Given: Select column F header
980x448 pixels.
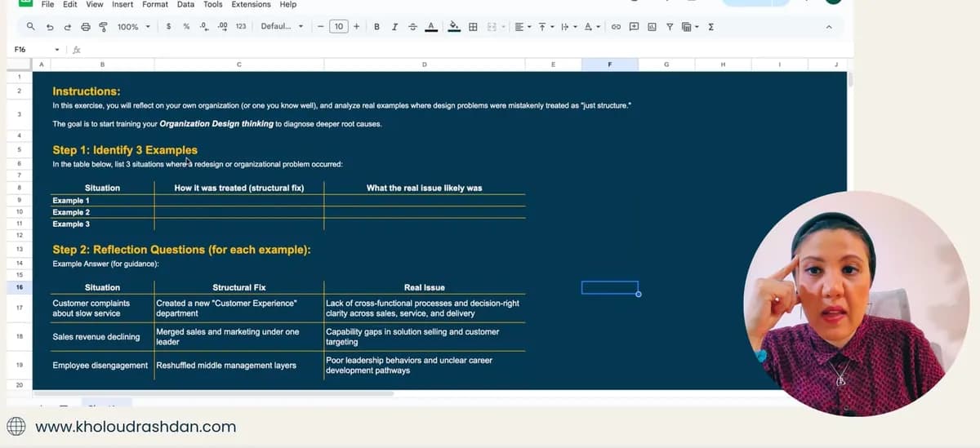Looking at the screenshot, I should tap(610, 64).
